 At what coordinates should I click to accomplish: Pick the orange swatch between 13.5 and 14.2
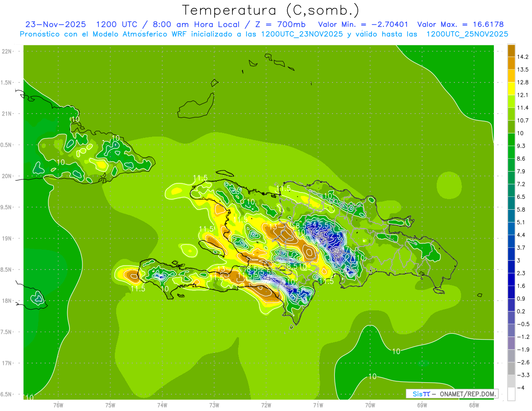511,63
